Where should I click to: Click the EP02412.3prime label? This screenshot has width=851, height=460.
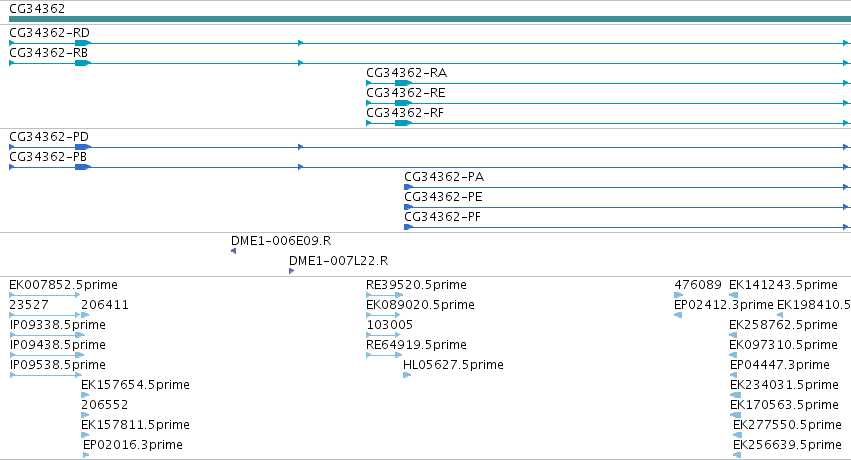click(723, 305)
